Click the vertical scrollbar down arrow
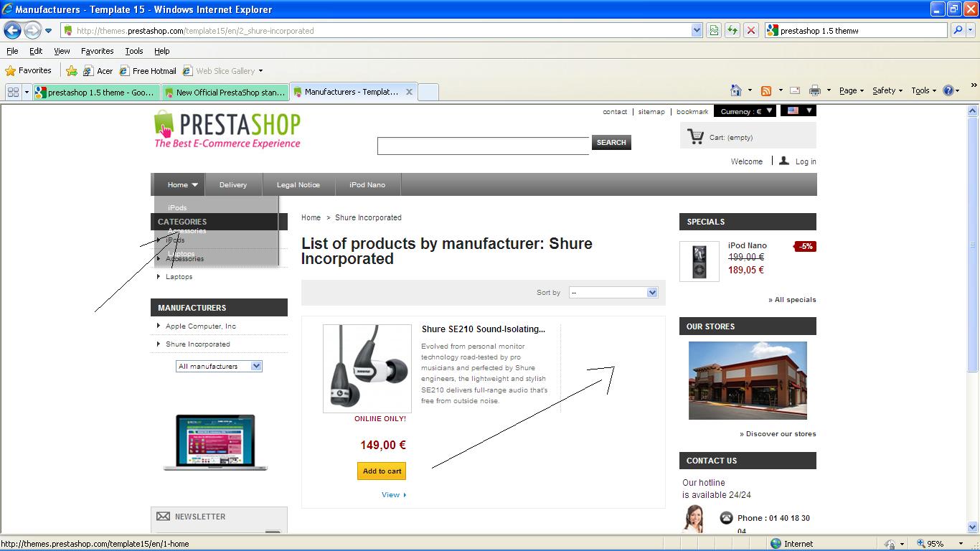This screenshot has width=980, height=551. pyautogui.click(x=973, y=527)
